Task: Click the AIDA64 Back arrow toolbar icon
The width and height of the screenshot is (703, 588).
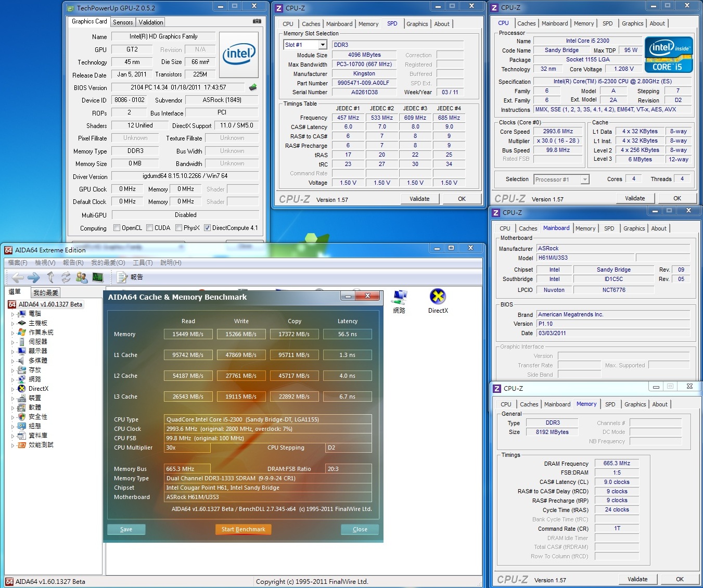Action: pos(18,277)
